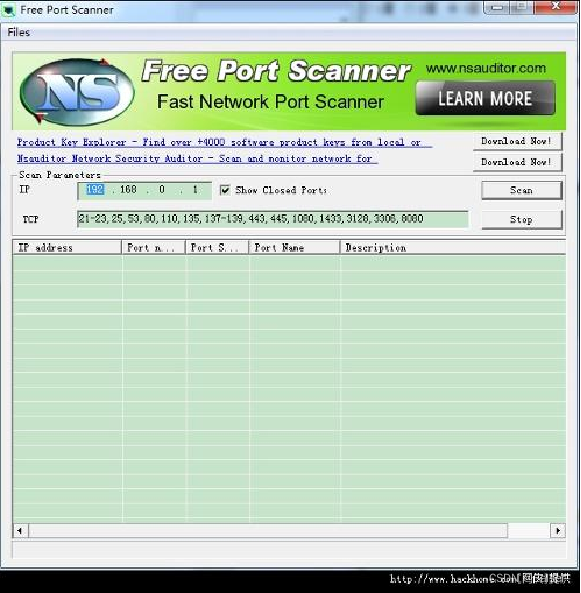The width and height of the screenshot is (581, 593).
Task: Sort by Port Name column header
Action: 294,248
